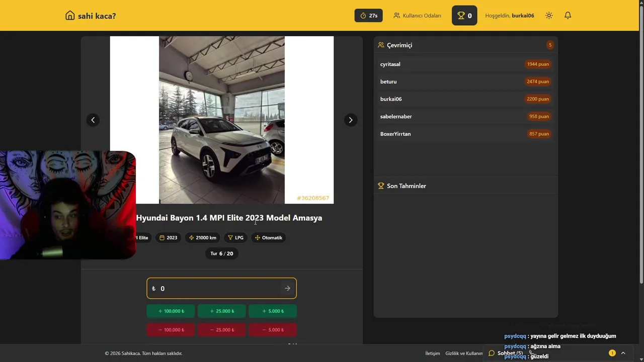The width and height of the screenshot is (644, 362).
Task: Click the 857 puan score badge
Action: coord(539,134)
